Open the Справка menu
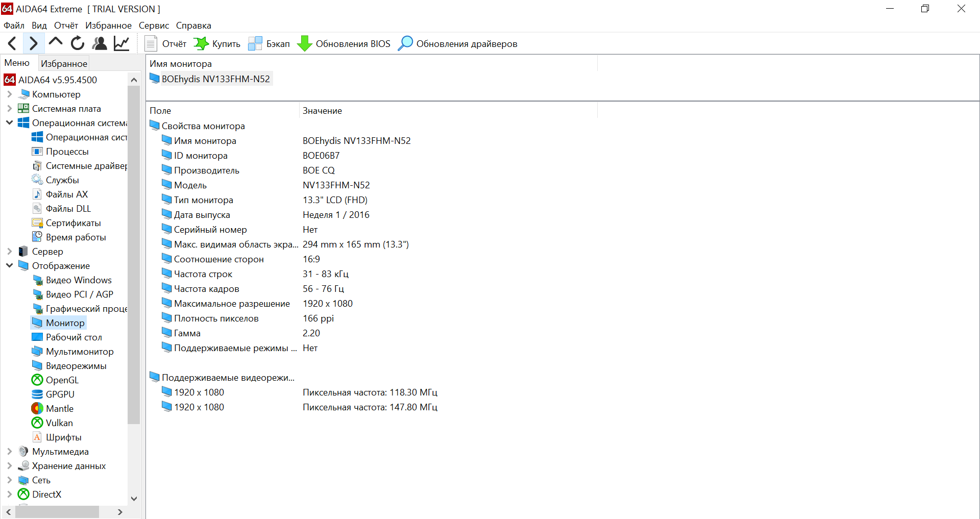This screenshot has width=980, height=519. point(193,26)
